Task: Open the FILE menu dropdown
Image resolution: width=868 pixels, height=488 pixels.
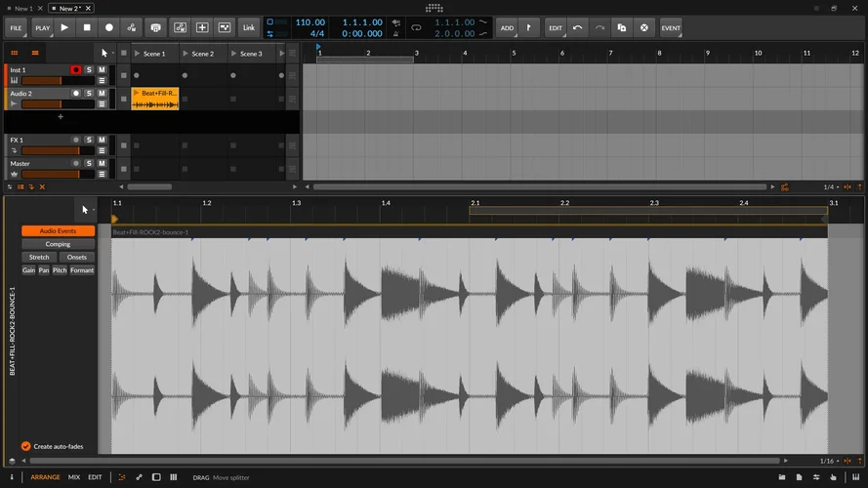Action: click(x=16, y=28)
